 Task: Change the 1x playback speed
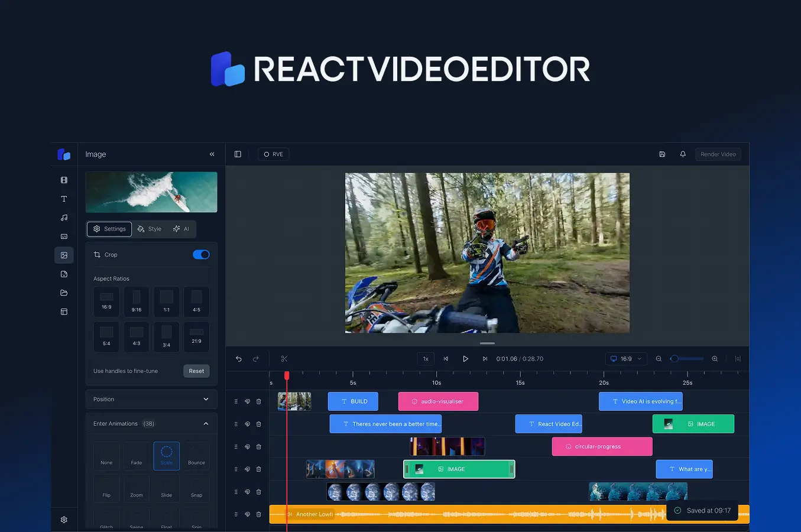426,359
